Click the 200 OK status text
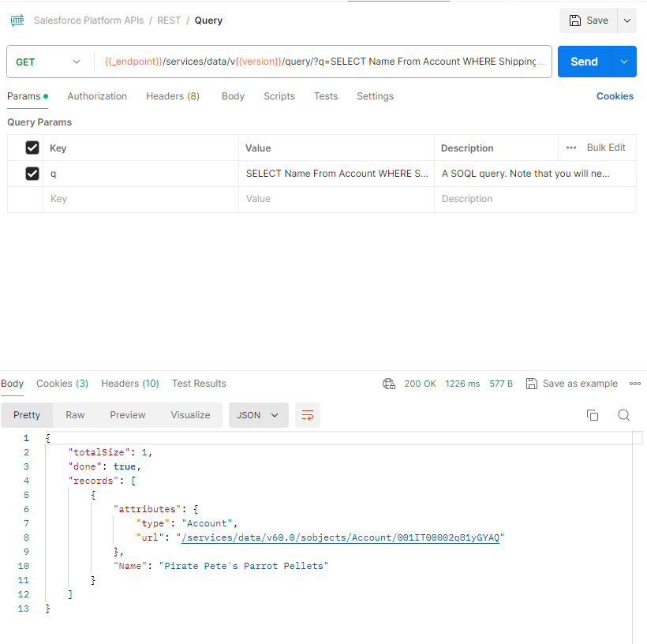647x644 pixels. tap(420, 384)
